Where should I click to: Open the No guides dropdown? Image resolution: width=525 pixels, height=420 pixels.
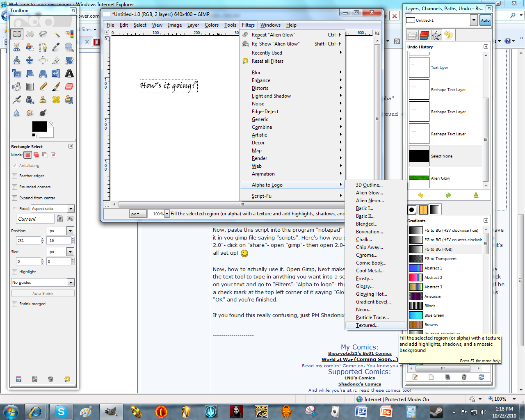(71, 283)
